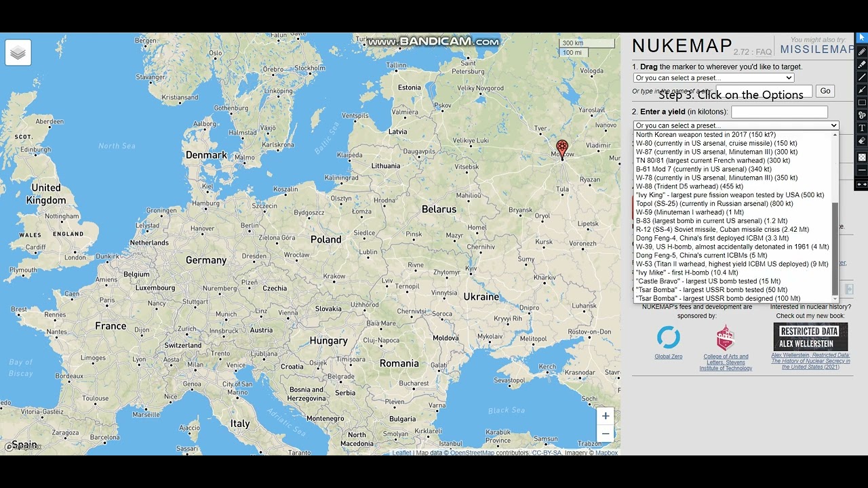Select Dong Feng-5 ICBM preset

click(x=733, y=256)
